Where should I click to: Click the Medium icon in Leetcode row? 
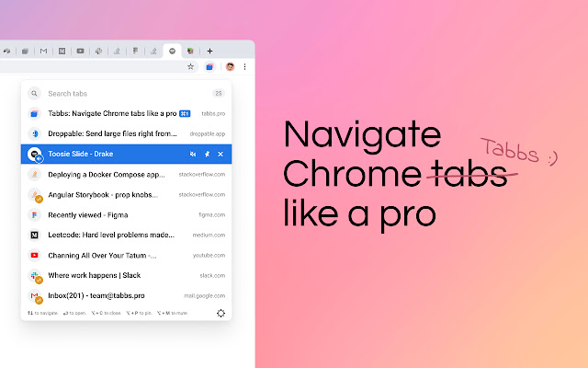click(34, 236)
